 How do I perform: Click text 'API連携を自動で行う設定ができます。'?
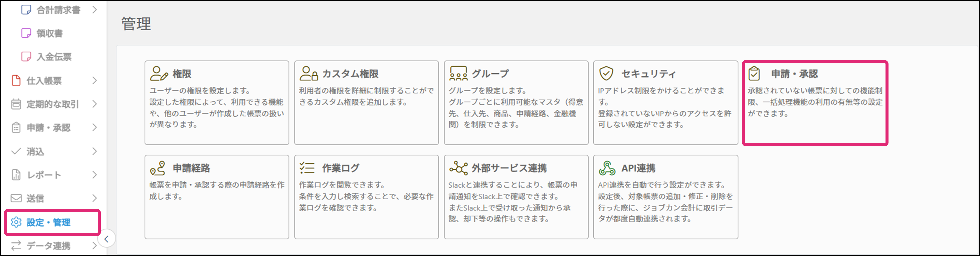click(x=662, y=185)
